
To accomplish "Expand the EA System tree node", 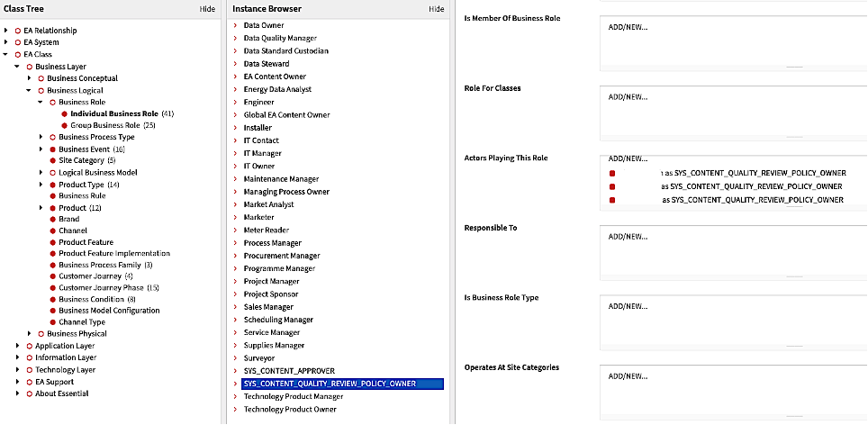I will [5, 42].
